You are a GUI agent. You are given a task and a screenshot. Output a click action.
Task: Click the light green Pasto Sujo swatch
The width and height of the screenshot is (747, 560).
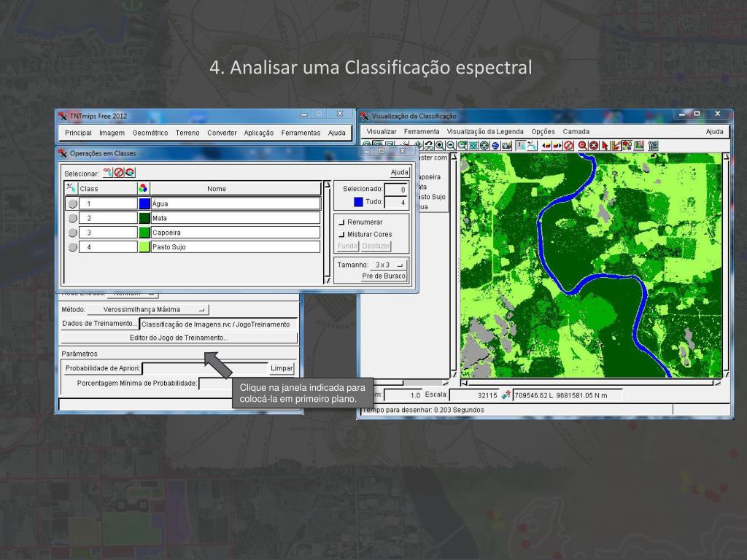click(x=144, y=246)
